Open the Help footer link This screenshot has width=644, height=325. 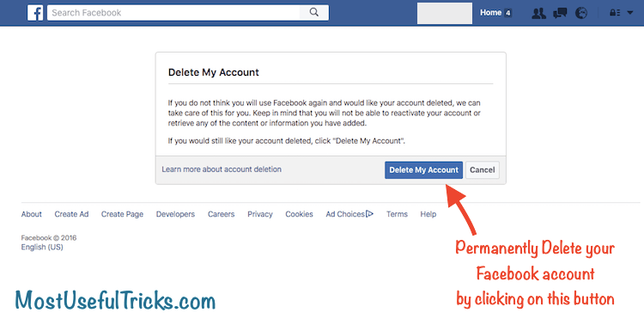coord(428,214)
